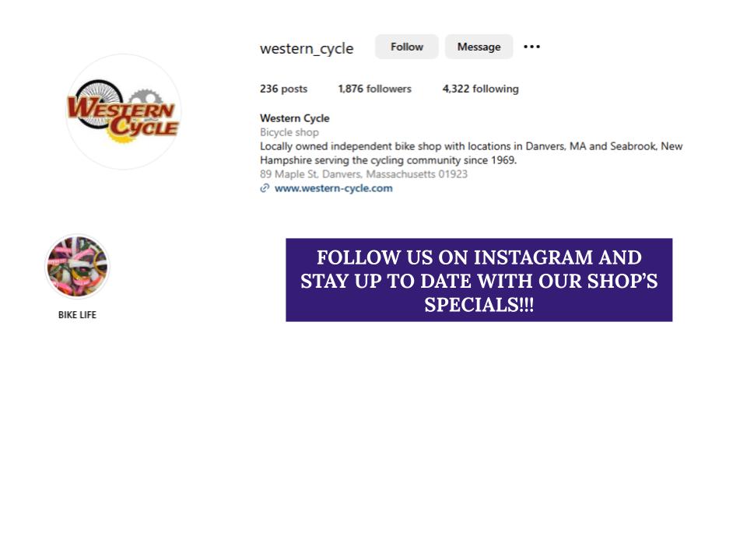Select the word SPECIALS!!! in banner
747x560 pixels.
coord(479,305)
